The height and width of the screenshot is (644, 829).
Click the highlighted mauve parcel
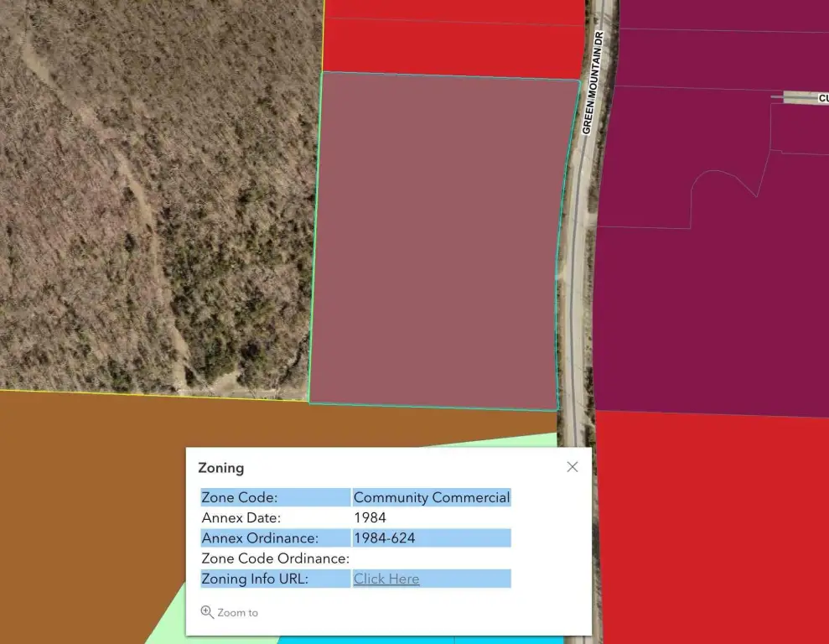coord(439,243)
